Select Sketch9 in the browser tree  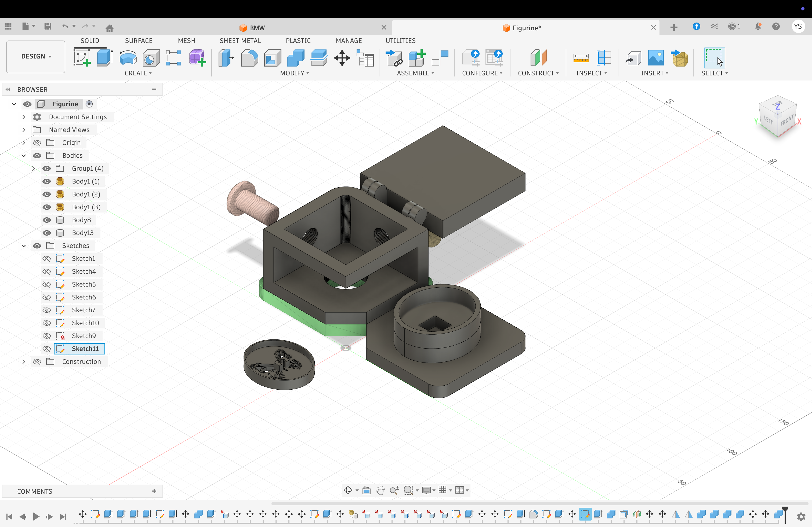84,336
